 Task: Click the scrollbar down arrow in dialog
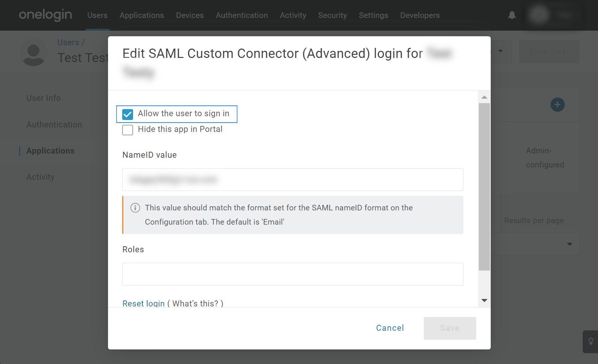[484, 300]
